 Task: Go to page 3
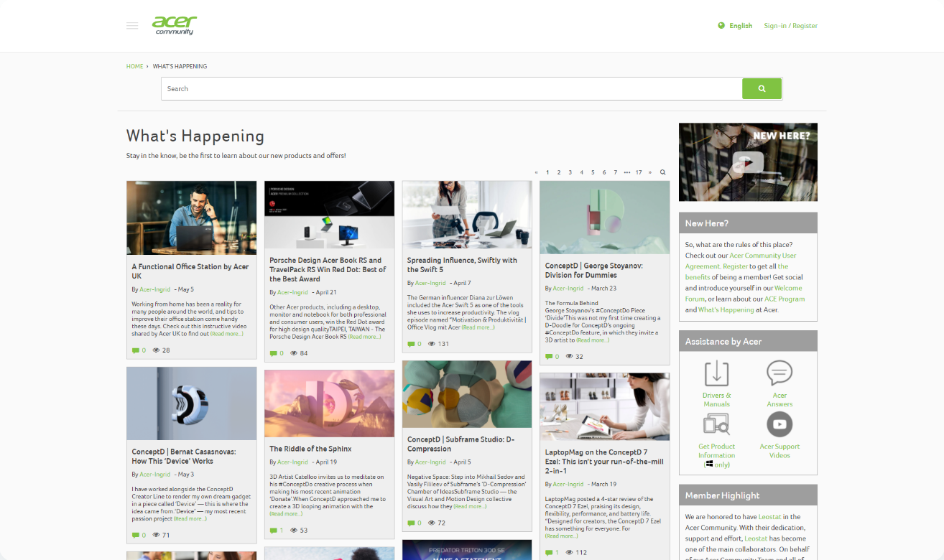[570, 172]
